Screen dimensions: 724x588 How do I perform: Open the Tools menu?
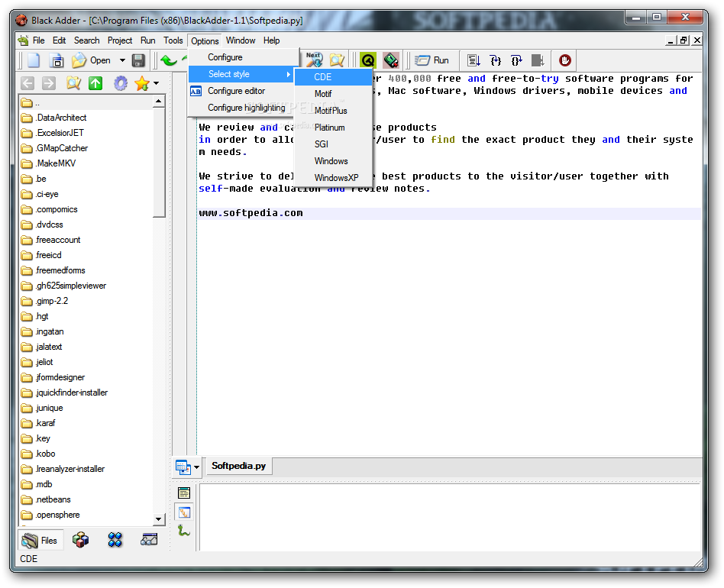(173, 40)
